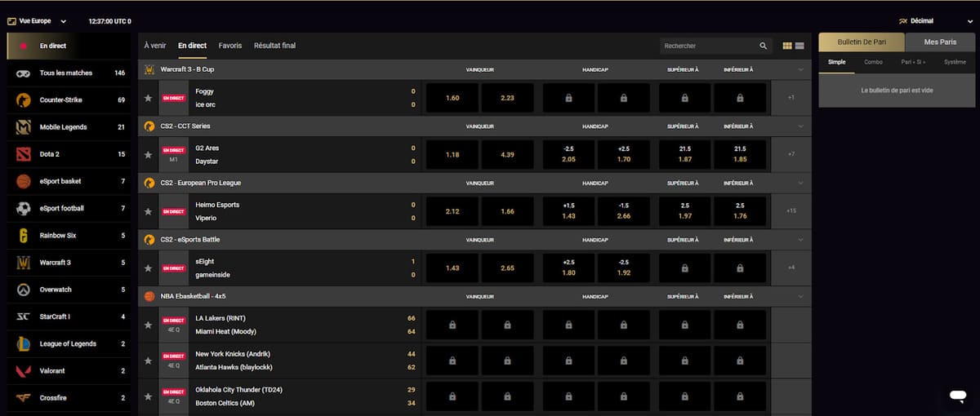Switch to grid layout view icon

(x=787, y=46)
